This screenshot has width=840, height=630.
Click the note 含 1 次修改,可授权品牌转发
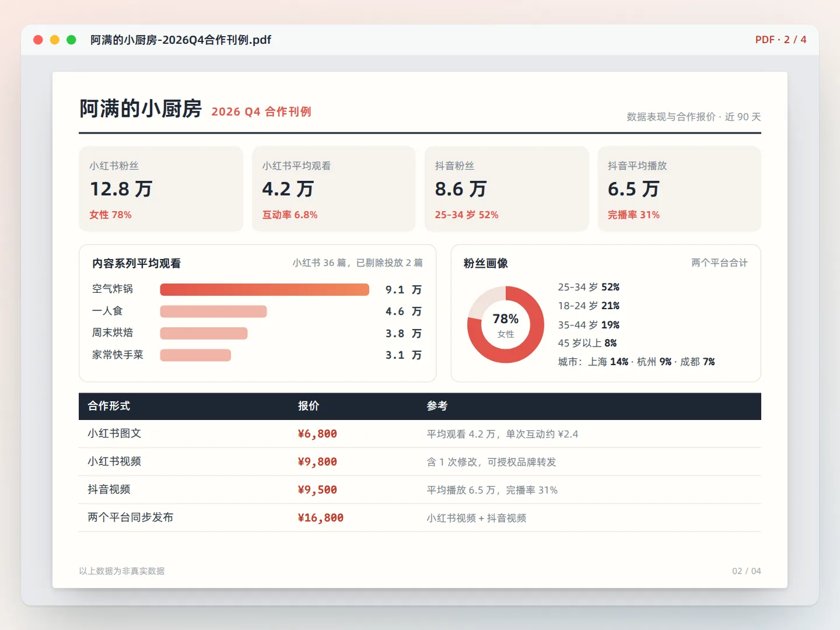pyautogui.click(x=491, y=462)
